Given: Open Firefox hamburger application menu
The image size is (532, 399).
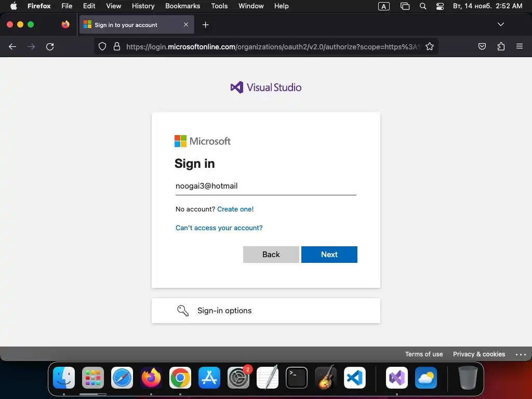Looking at the screenshot, I should [x=520, y=46].
